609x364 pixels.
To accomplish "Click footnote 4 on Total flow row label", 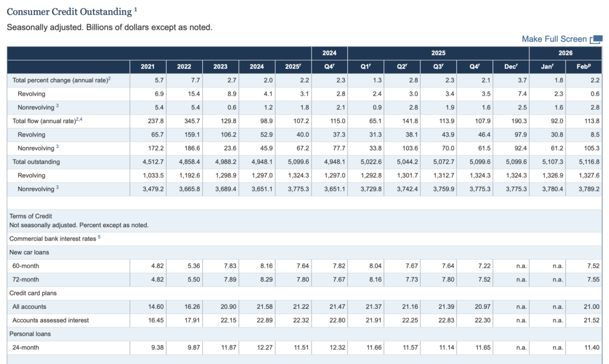I will pyautogui.click(x=81, y=120).
